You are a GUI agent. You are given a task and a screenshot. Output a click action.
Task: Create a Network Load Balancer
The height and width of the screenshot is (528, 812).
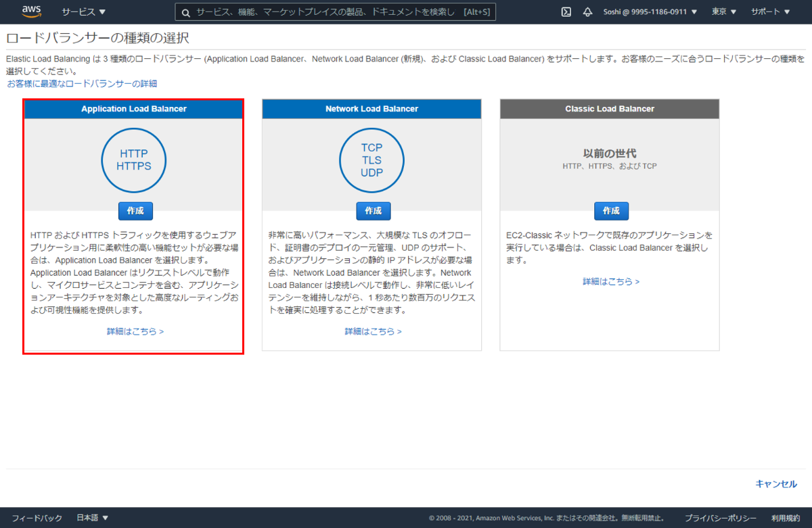374,210
